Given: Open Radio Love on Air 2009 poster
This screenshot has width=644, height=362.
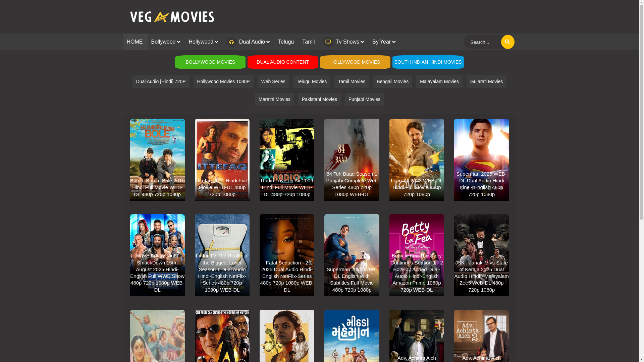Looking at the screenshot, I should click(x=287, y=160).
